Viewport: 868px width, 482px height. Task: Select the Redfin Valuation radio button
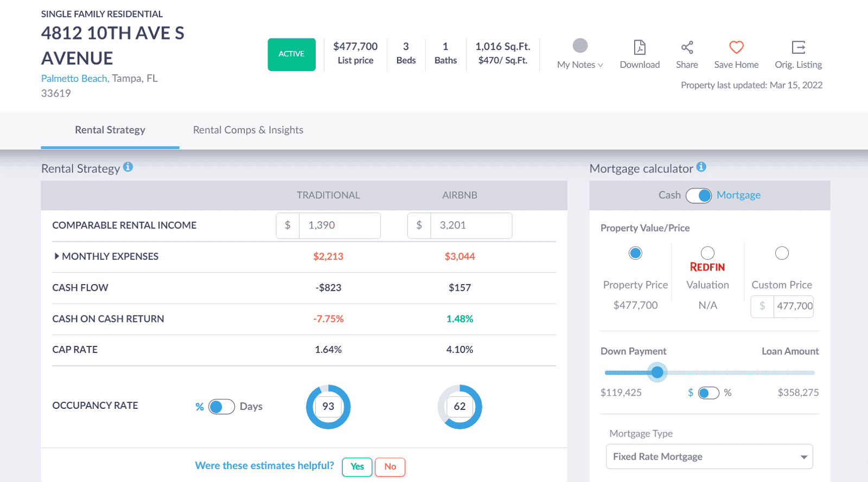point(707,253)
